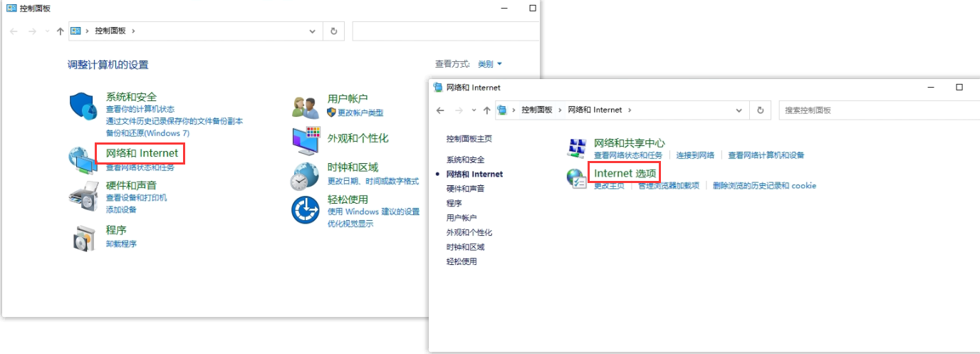Click the 系统和安全 shield icon
Viewport: 980px width, 354px height.
click(83, 107)
